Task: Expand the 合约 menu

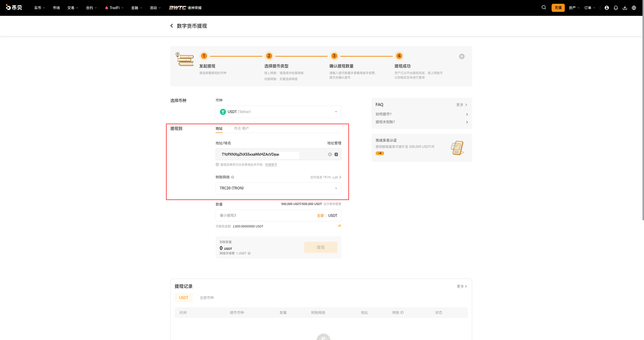Action: coord(91,8)
